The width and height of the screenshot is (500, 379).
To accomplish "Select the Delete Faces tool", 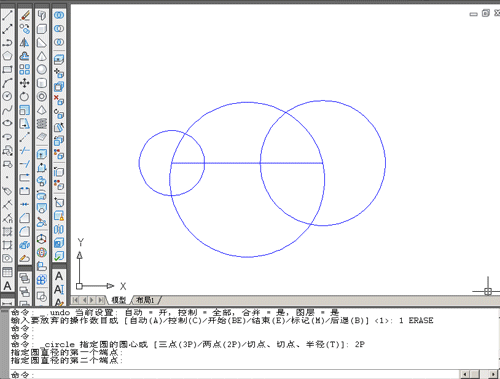I will point(59,100).
